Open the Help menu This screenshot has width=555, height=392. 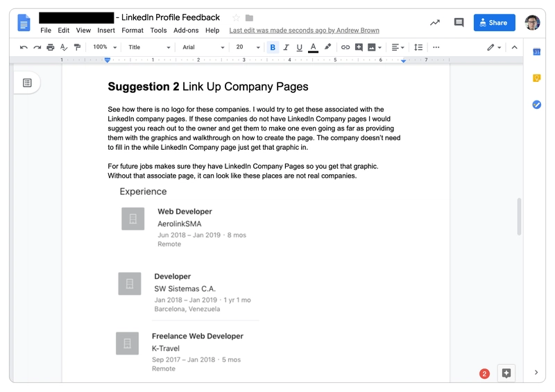(x=212, y=31)
